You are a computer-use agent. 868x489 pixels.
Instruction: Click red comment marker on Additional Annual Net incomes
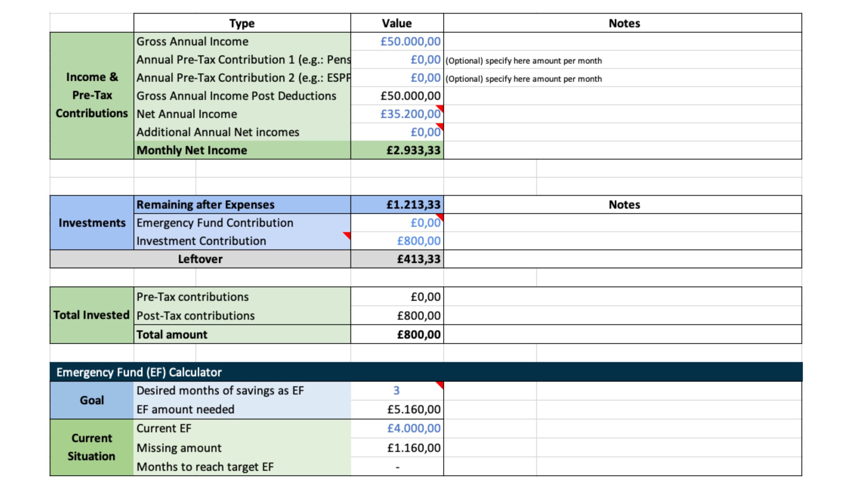tap(440, 126)
